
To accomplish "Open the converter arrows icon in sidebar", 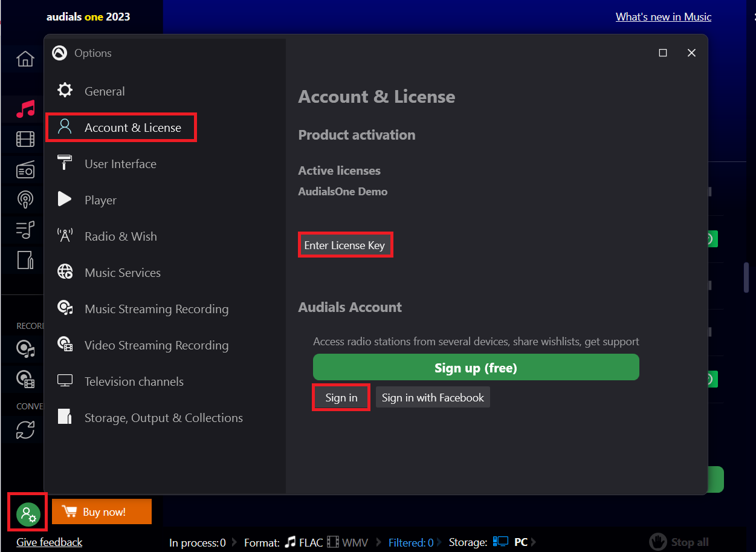I will click(x=25, y=430).
